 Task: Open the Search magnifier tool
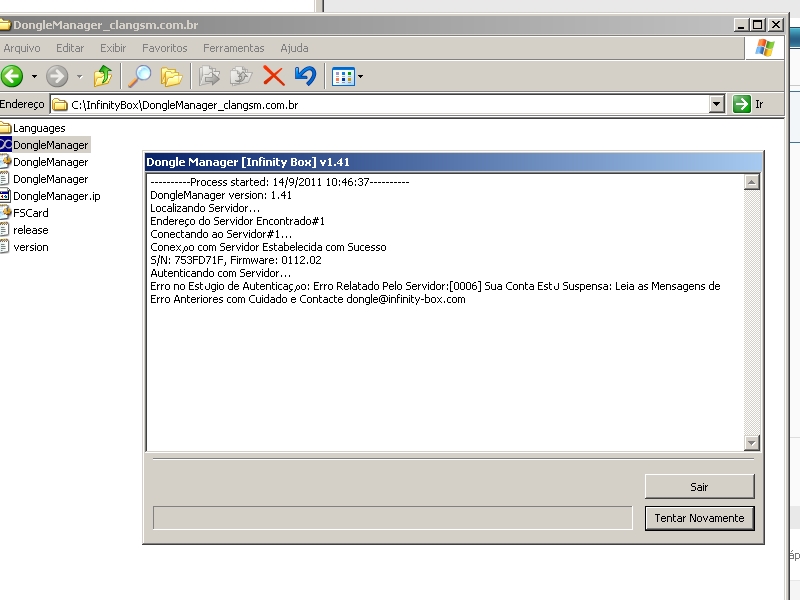[139, 77]
